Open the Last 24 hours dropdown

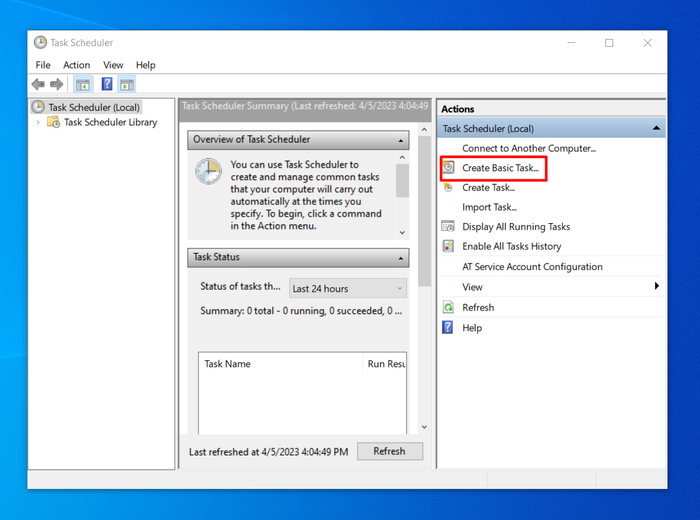(x=348, y=288)
